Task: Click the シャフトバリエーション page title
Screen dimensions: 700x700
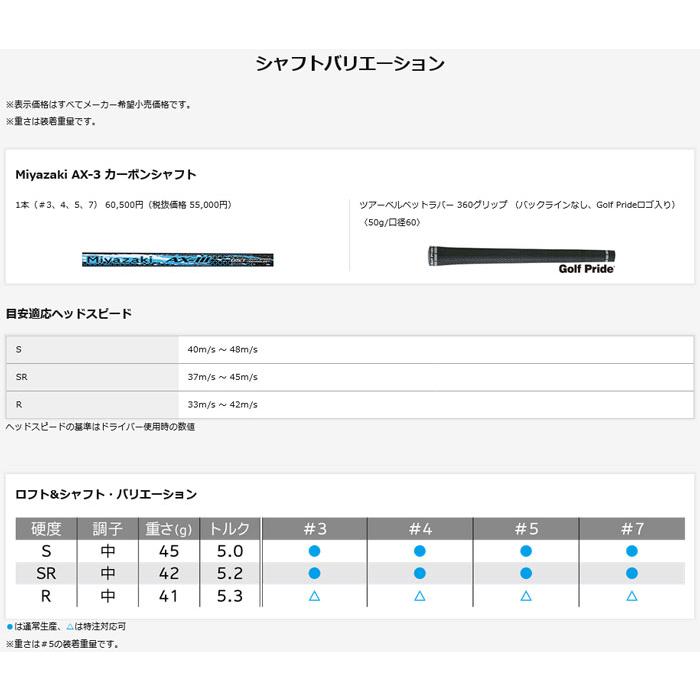Action: coord(350,63)
